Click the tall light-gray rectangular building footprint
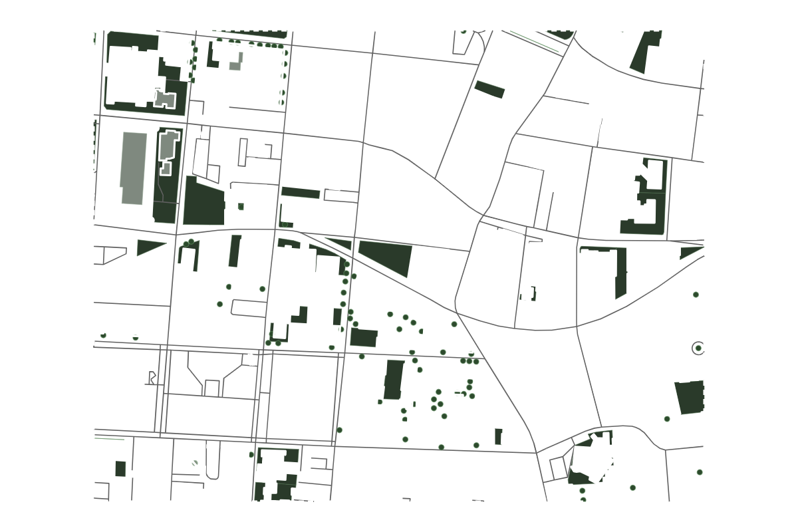 [x=134, y=168]
